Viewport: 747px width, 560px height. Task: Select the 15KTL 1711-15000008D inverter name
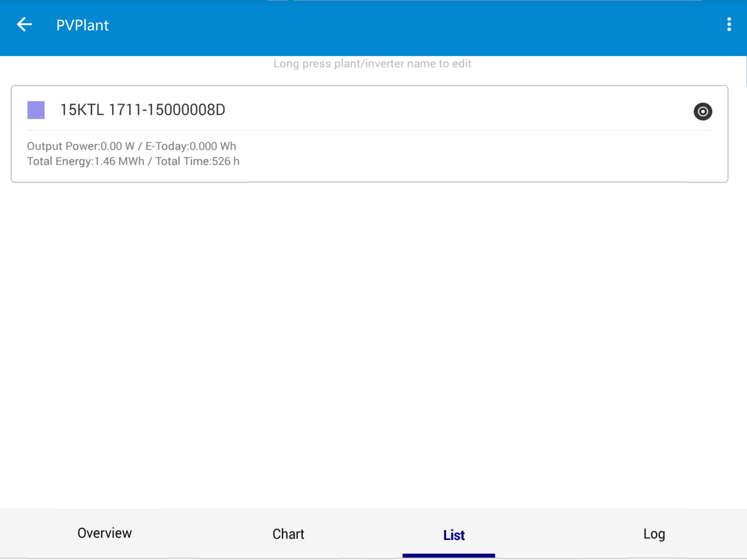click(x=142, y=110)
